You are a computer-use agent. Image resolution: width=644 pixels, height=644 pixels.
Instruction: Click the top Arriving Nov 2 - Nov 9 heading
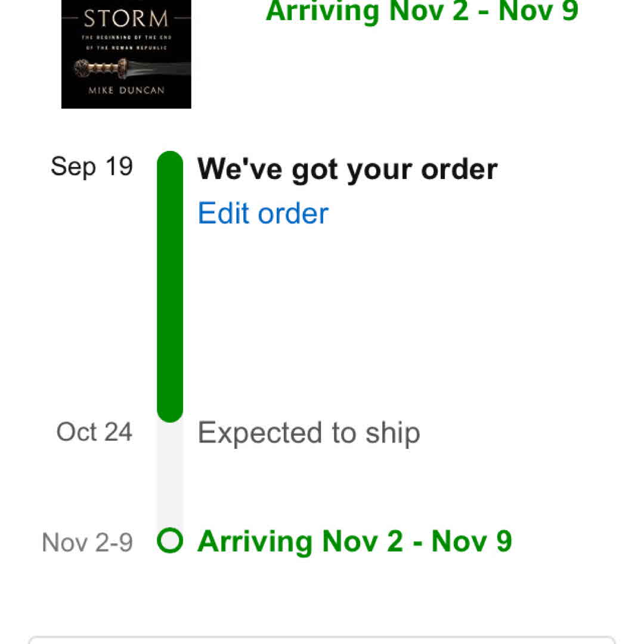[x=422, y=11]
